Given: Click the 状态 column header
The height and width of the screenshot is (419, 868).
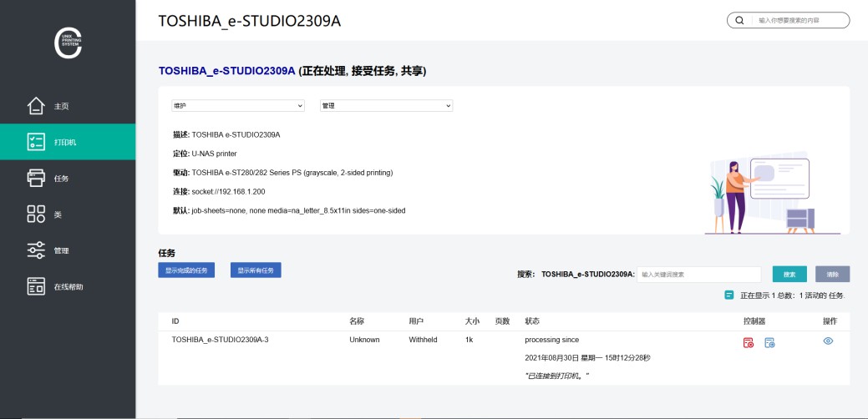Looking at the screenshot, I should (532, 321).
